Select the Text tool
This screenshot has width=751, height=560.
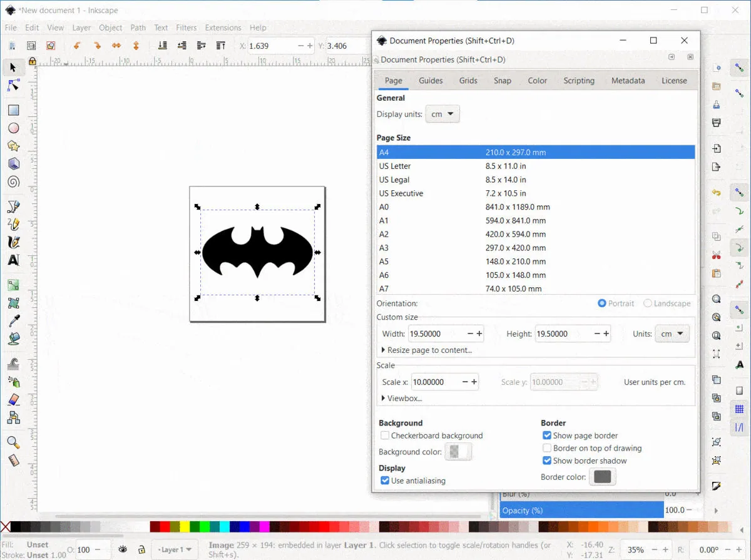point(13,260)
